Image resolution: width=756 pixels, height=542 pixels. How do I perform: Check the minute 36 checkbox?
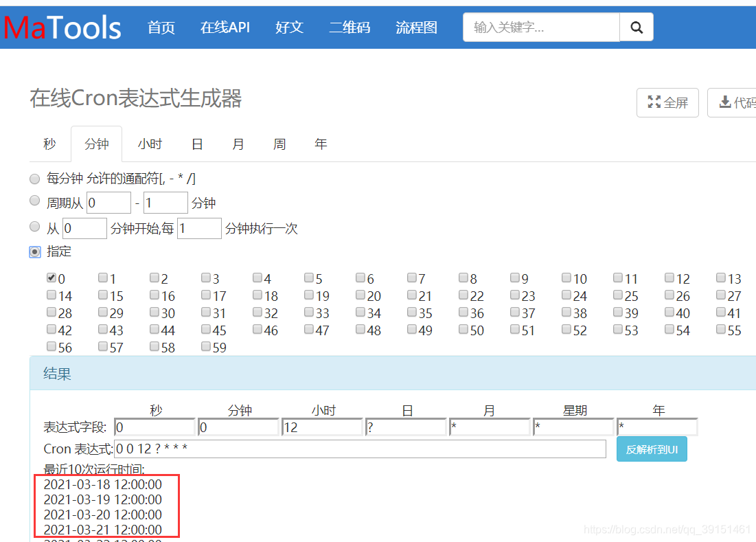point(463,312)
